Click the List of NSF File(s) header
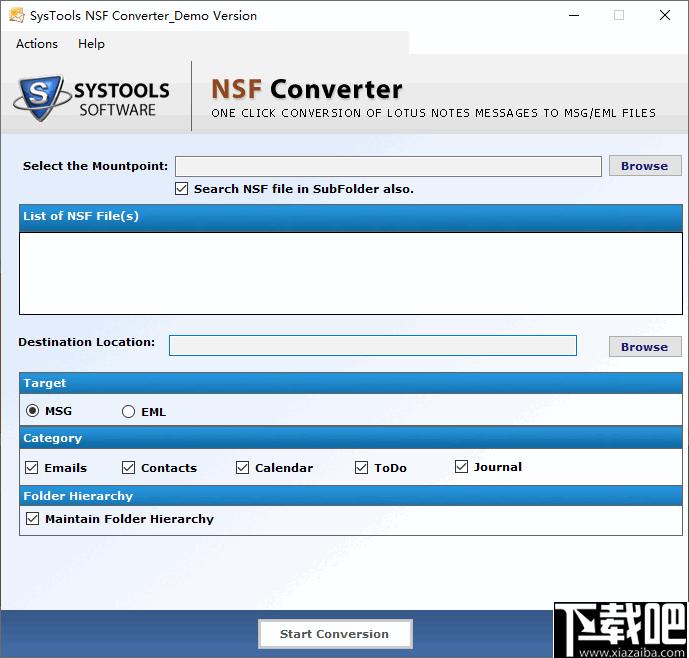 point(351,217)
